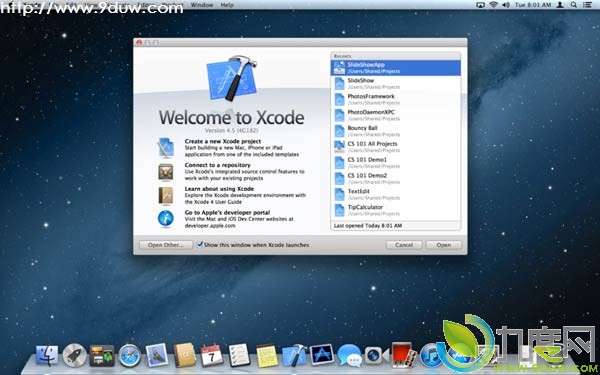Click the Open Other... button

pos(166,245)
